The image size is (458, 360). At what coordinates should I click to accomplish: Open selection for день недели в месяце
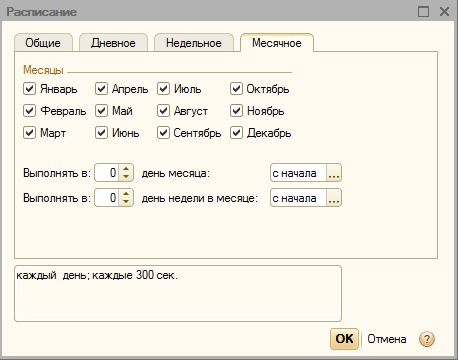point(334,198)
